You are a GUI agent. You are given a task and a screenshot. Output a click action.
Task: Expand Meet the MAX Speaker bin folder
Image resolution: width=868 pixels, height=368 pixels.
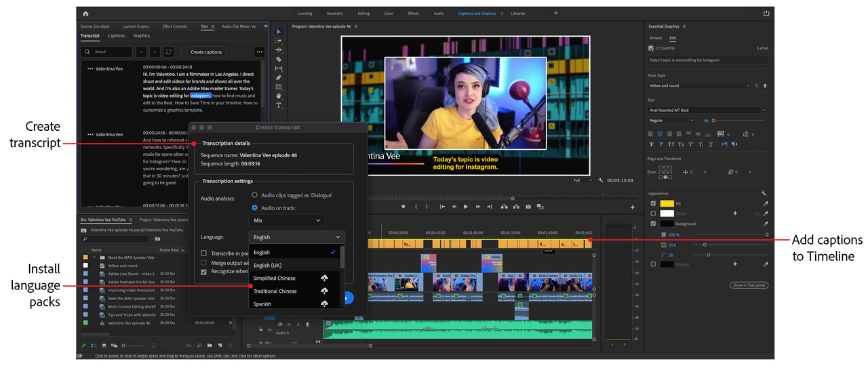[95, 258]
